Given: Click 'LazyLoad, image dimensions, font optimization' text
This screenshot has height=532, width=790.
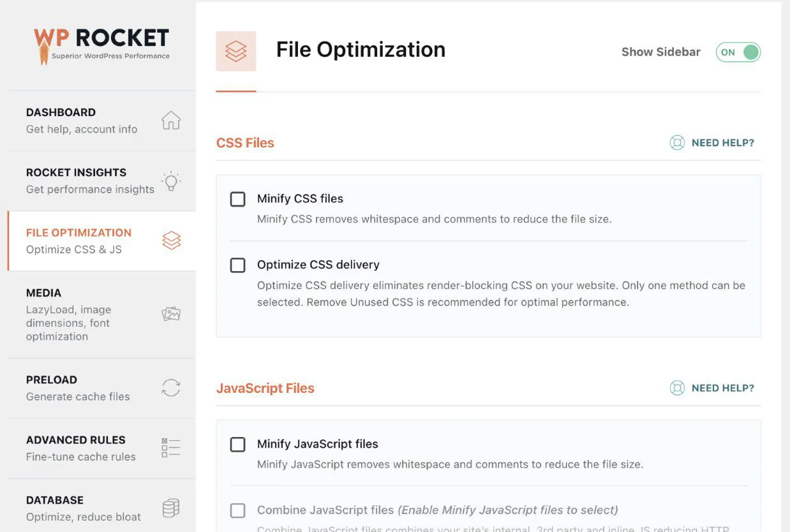Looking at the screenshot, I should coord(69,323).
